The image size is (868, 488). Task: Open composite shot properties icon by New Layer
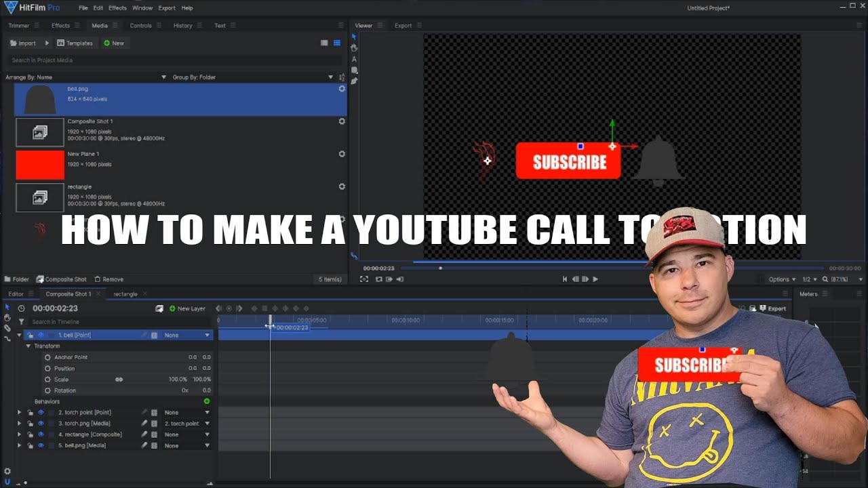(159, 308)
